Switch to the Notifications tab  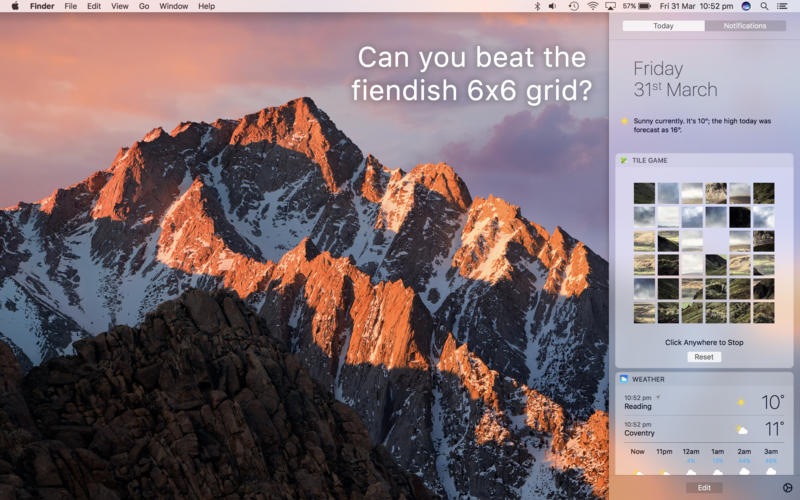point(745,26)
